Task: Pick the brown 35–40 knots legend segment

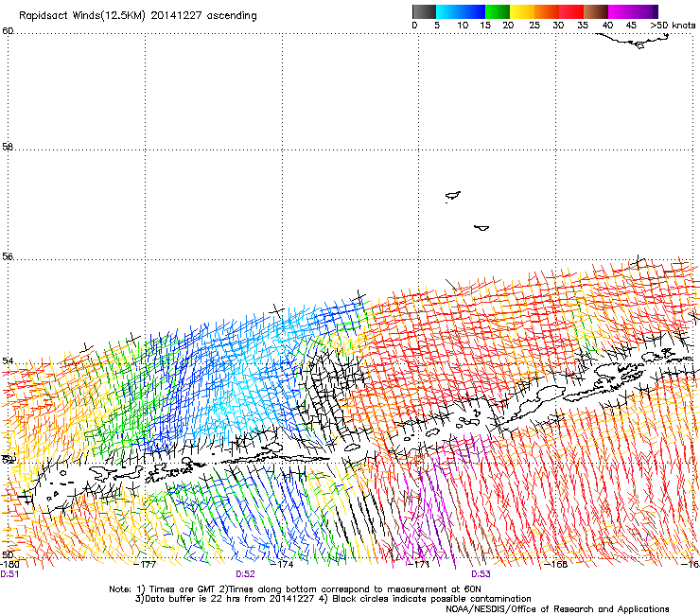Action: 596,11
